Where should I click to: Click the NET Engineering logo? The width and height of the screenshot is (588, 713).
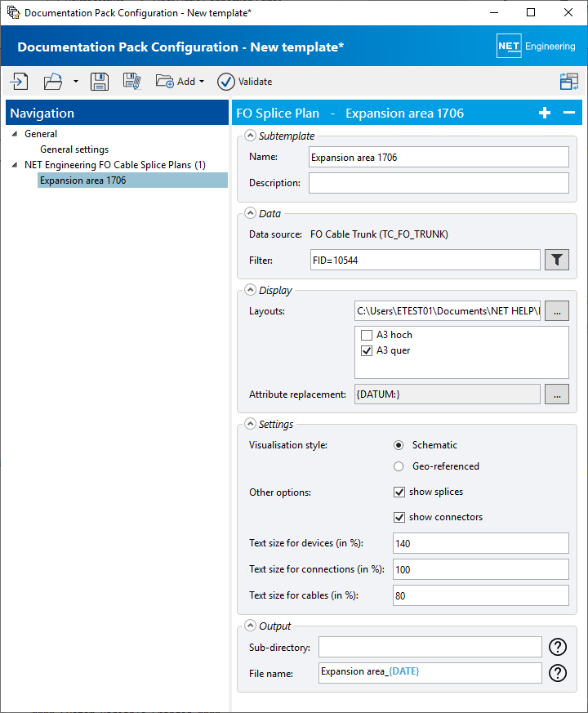(x=536, y=46)
